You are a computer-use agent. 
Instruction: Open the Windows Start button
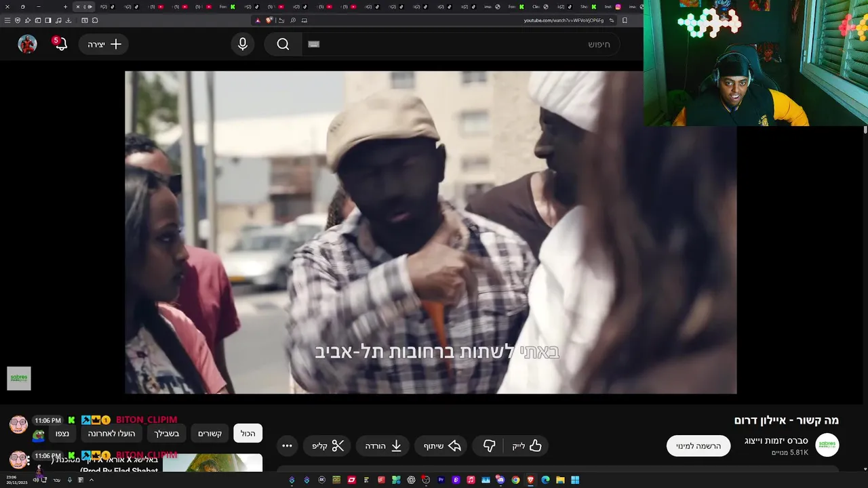point(575,480)
